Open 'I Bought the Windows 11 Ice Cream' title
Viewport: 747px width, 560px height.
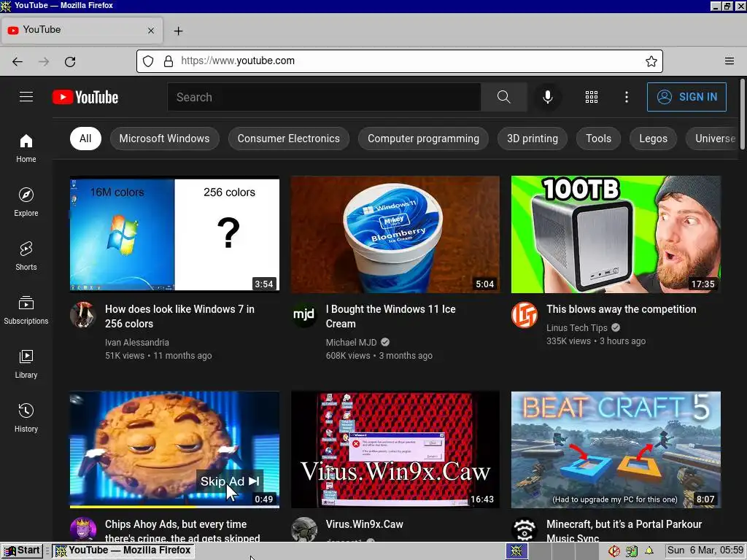tap(391, 316)
